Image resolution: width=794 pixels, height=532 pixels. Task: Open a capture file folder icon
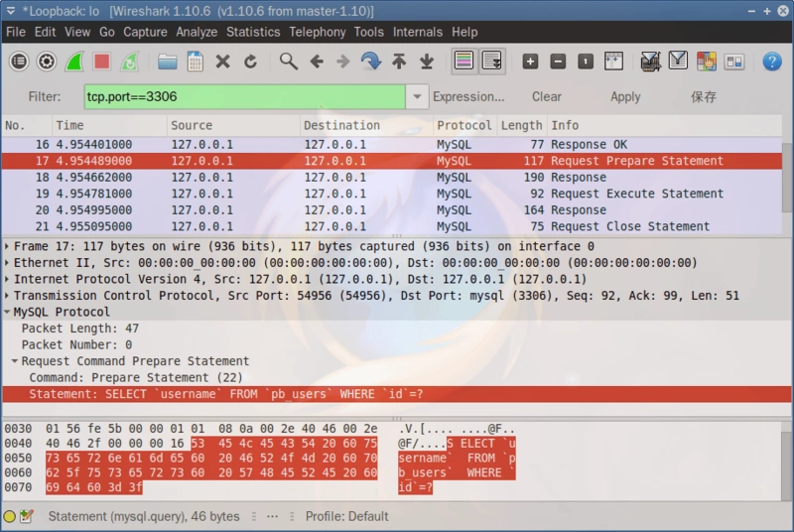pos(167,62)
